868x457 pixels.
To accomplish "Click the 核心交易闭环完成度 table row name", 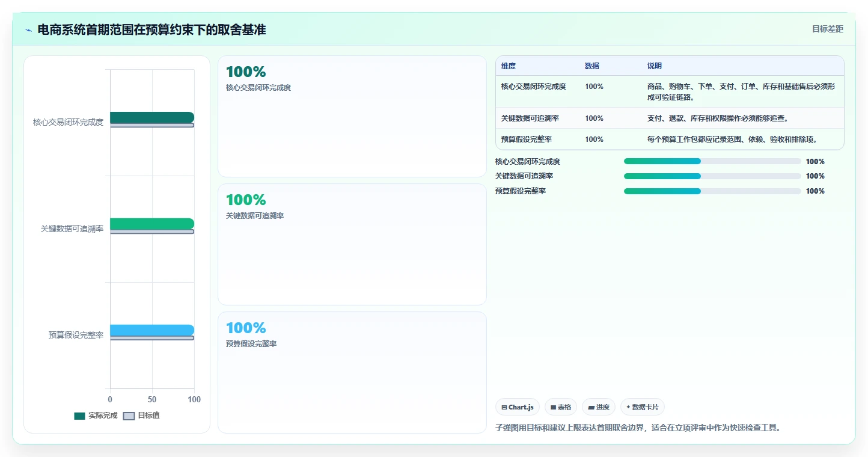I will (534, 87).
